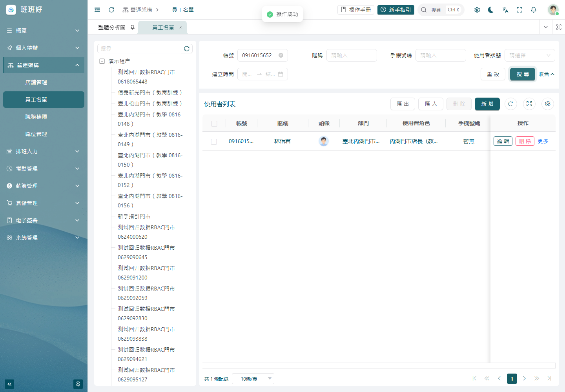Go to next page arrow

click(524, 379)
